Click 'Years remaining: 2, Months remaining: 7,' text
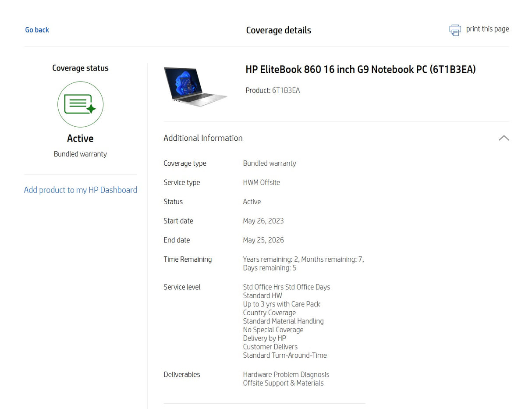 point(304,259)
